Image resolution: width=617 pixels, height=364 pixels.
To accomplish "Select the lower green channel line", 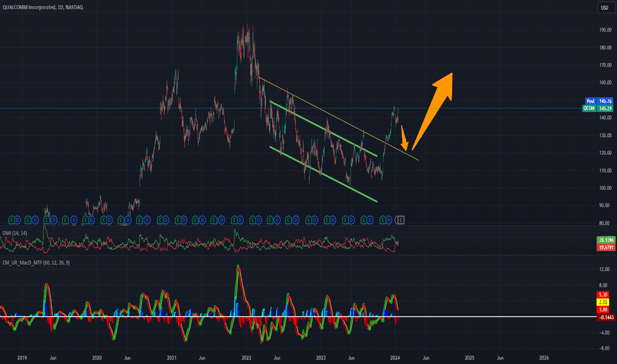I will coord(324,174).
